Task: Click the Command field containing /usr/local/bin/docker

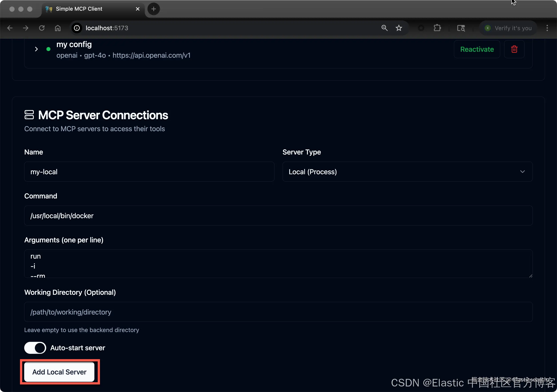Action: pyautogui.click(x=278, y=216)
